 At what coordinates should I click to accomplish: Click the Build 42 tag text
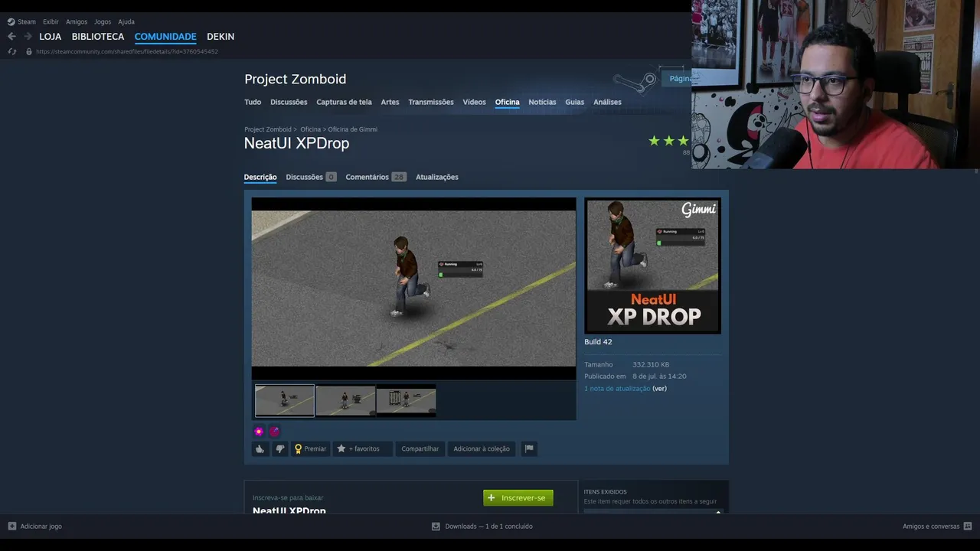(x=598, y=342)
